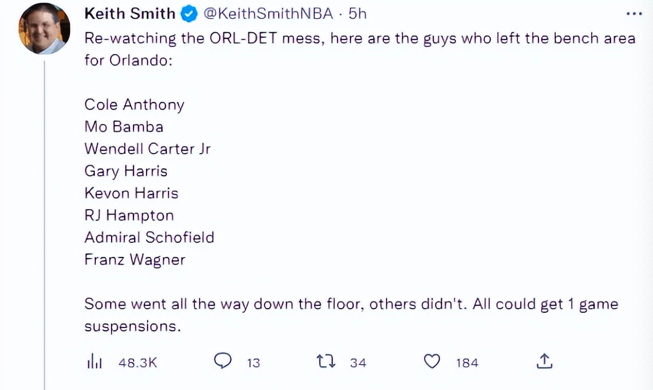Click the 184 likes count
Image resolution: width=653 pixels, height=390 pixels.
[x=467, y=362]
